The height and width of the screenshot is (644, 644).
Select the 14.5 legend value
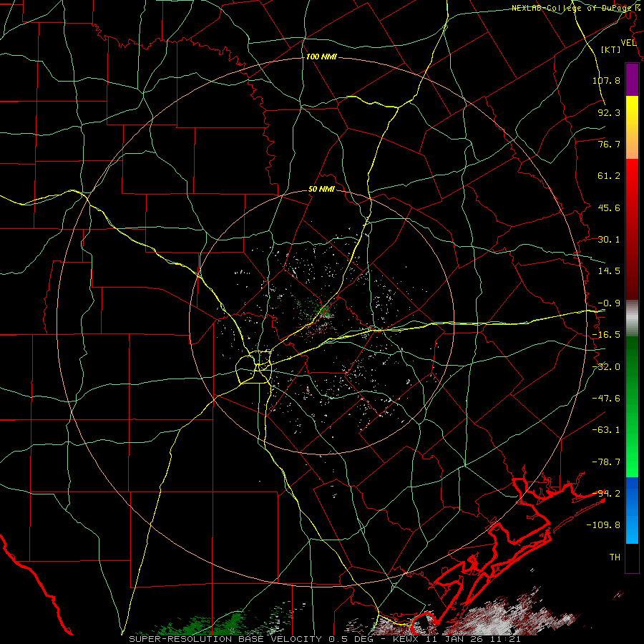click(x=609, y=271)
